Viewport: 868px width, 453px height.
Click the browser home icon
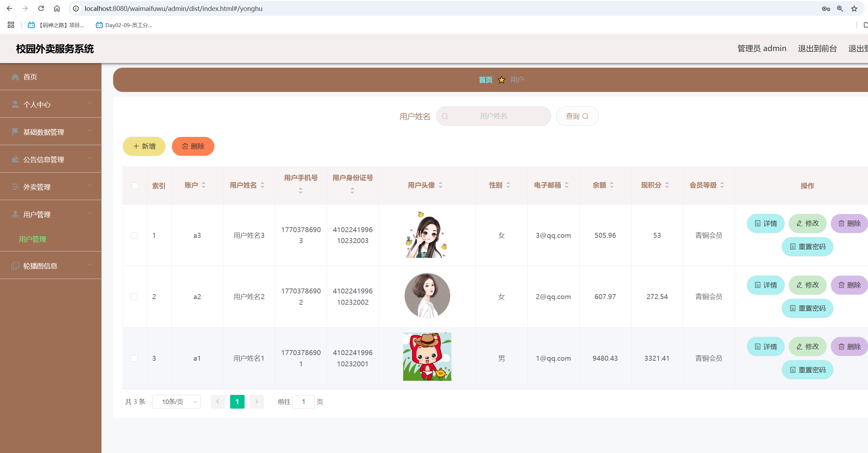pyautogui.click(x=57, y=8)
